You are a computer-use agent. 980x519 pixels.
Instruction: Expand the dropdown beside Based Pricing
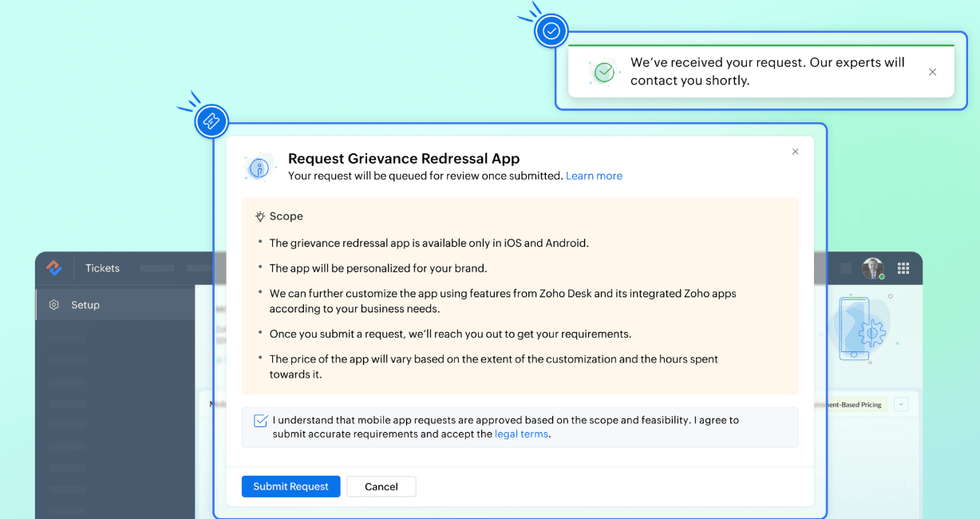[901, 404]
